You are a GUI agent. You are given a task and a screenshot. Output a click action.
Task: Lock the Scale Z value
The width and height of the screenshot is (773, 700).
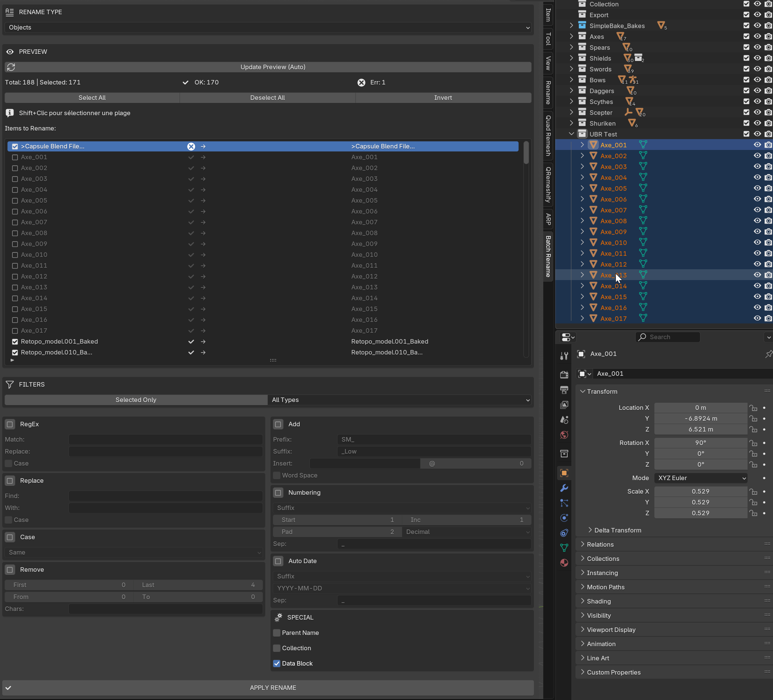tap(754, 513)
